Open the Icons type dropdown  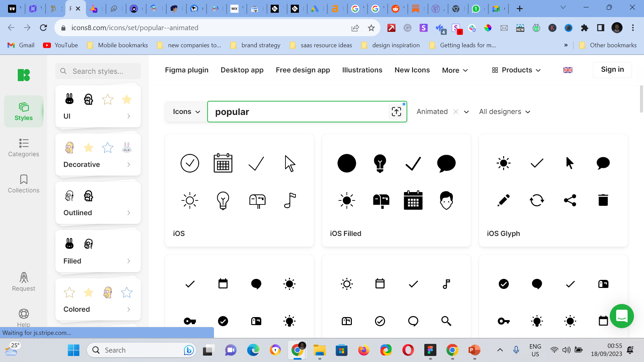click(186, 112)
